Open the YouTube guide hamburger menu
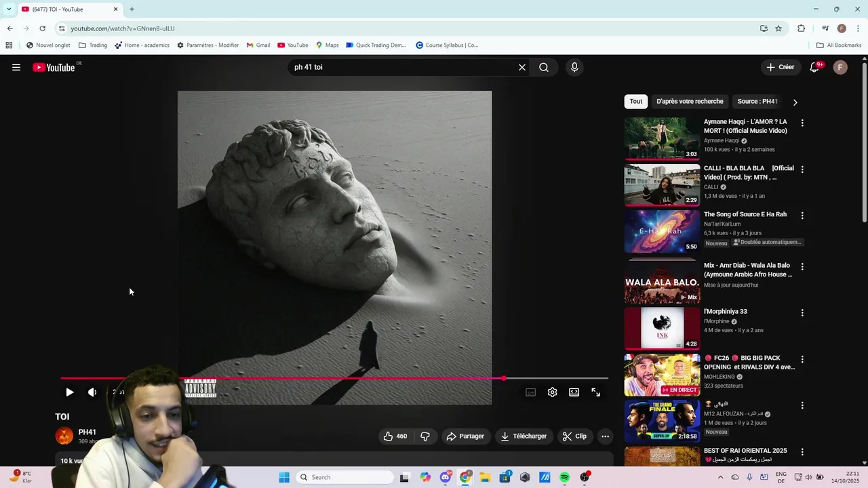 pyautogui.click(x=16, y=67)
